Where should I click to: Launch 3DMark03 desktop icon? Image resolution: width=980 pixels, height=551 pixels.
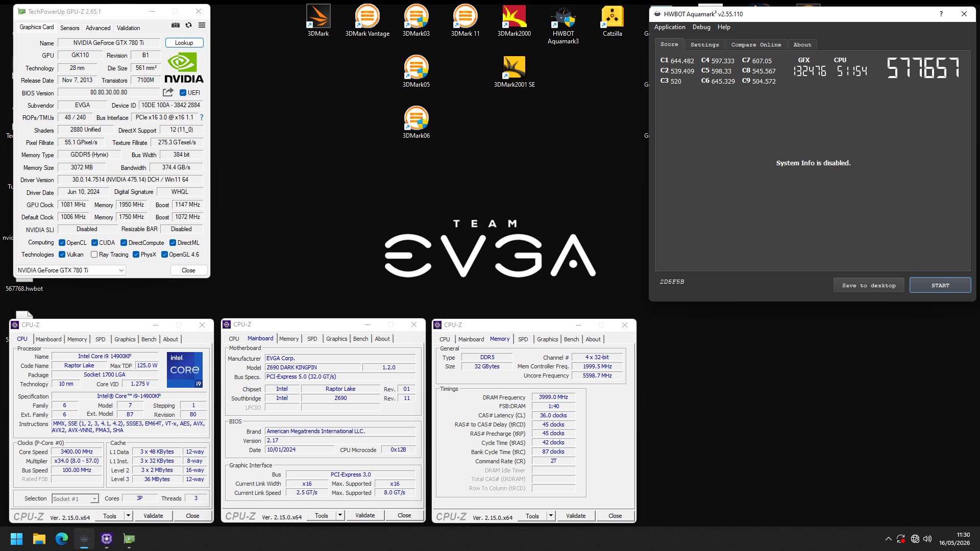[416, 20]
